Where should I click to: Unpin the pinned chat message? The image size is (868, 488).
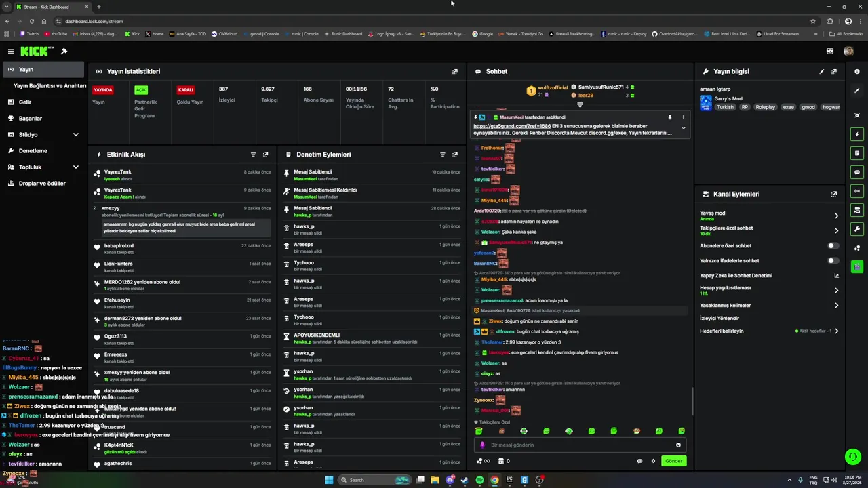(670, 117)
